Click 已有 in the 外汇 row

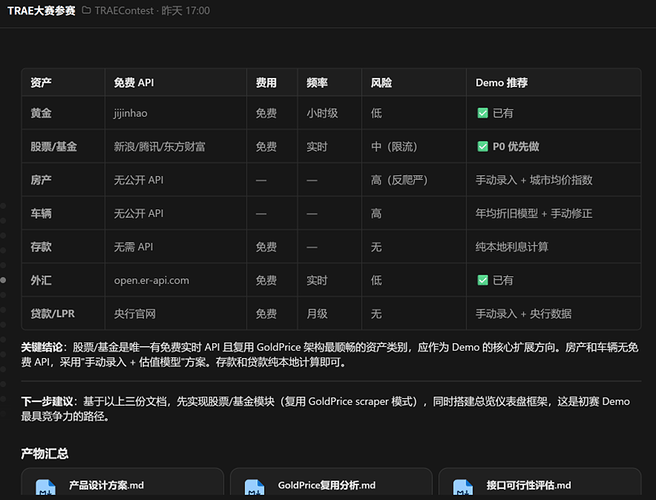point(503,280)
